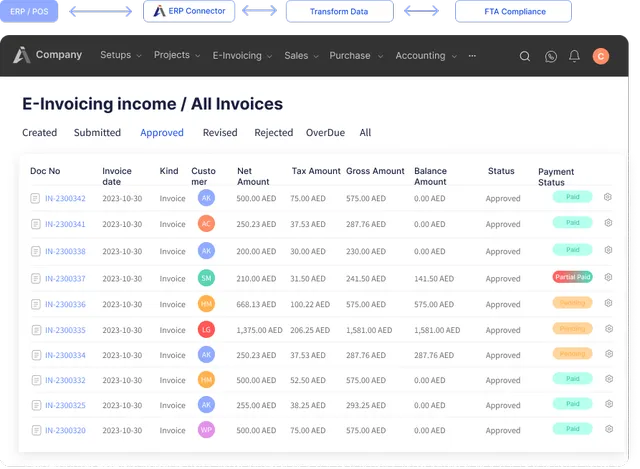Open invoice link IN-2300341
Viewport: 640px width, 469px height.
point(65,224)
